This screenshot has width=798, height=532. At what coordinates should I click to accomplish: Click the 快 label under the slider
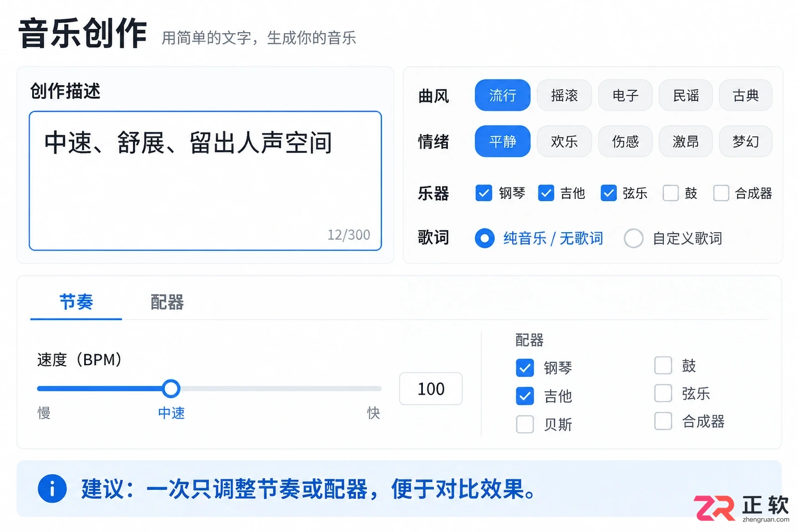coord(374,413)
